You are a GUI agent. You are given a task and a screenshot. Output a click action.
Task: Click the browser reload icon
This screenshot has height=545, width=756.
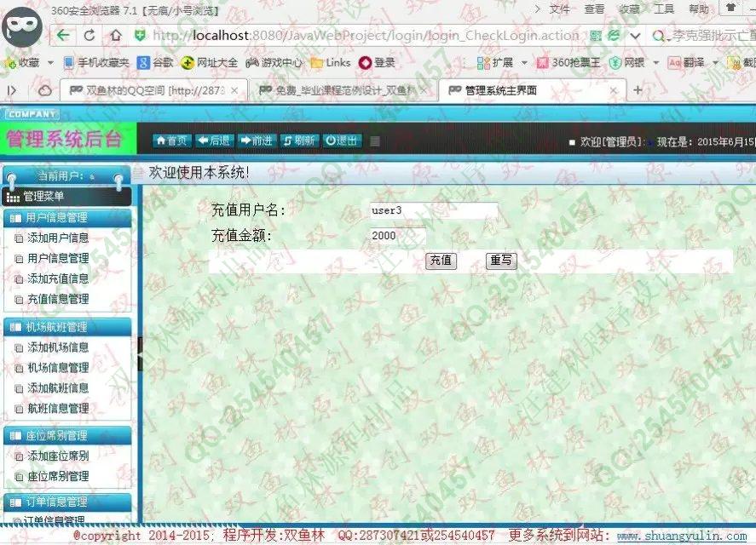(x=89, y=36)
